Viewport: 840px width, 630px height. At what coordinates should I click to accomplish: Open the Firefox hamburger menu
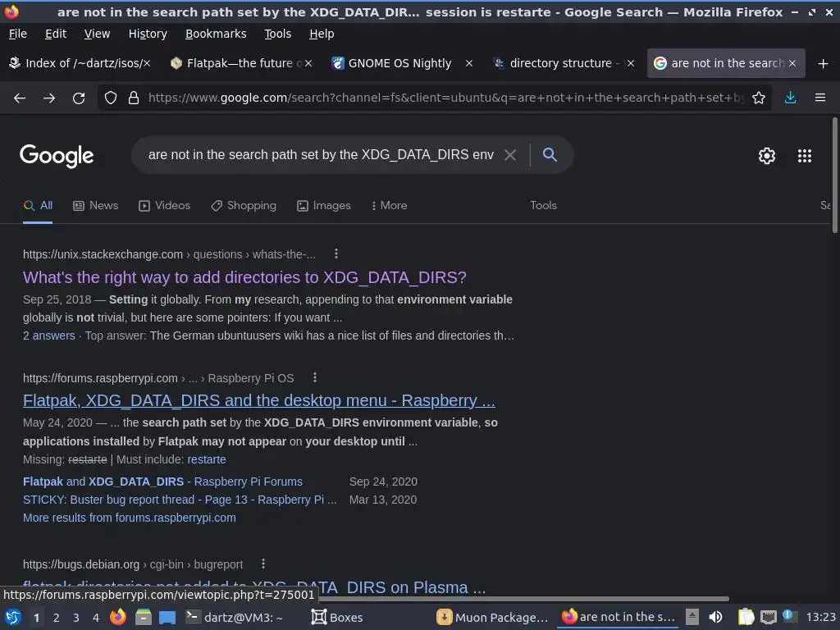tap(820, 98)
